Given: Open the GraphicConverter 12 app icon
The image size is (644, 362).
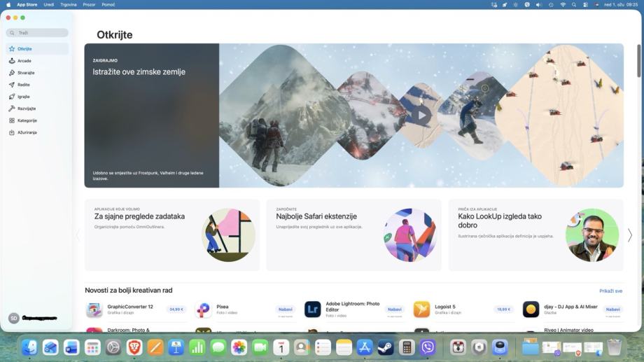Looking at the screenshot, I should tap(94, 309).
